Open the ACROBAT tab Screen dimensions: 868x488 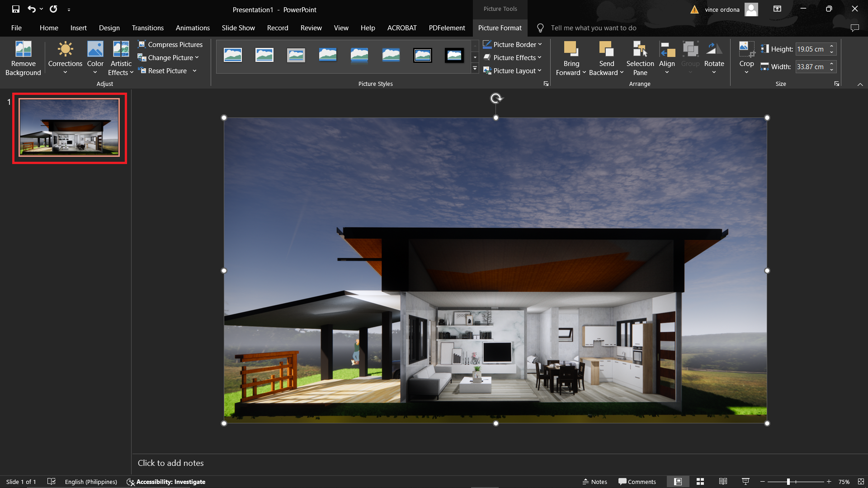click(x=402, y=28)
